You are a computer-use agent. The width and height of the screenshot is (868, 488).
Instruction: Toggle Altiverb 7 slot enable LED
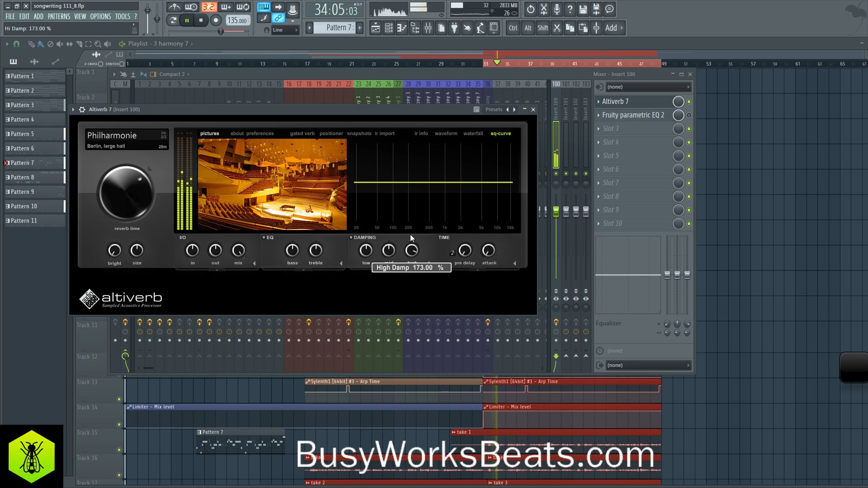pos(689,102)
